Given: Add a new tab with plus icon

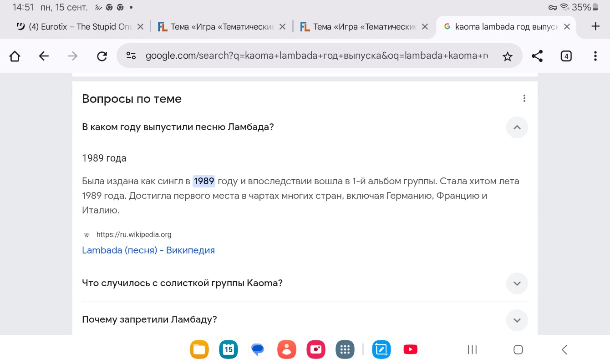Looking at the screenshot, I should tap(595, 26).
